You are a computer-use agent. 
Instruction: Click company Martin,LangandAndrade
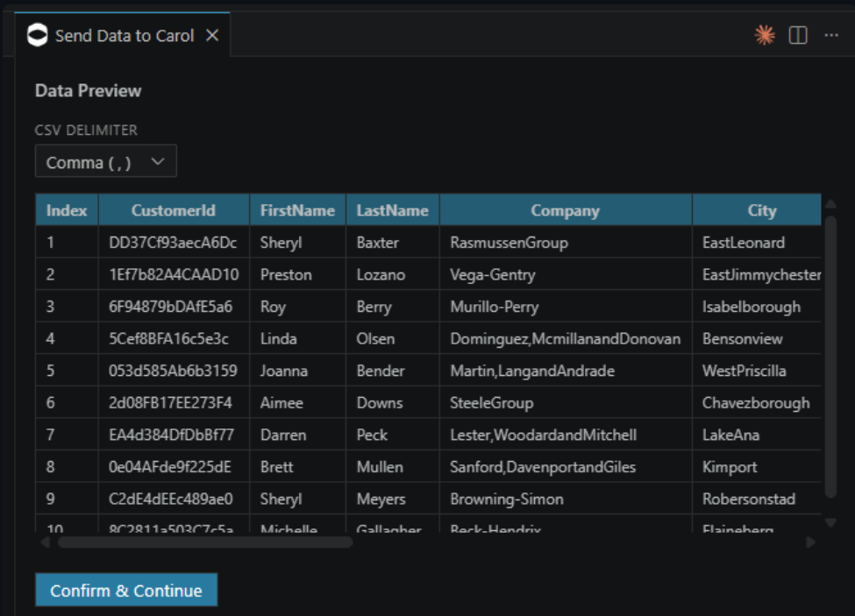pyautogui.click(x=532, y=372)
